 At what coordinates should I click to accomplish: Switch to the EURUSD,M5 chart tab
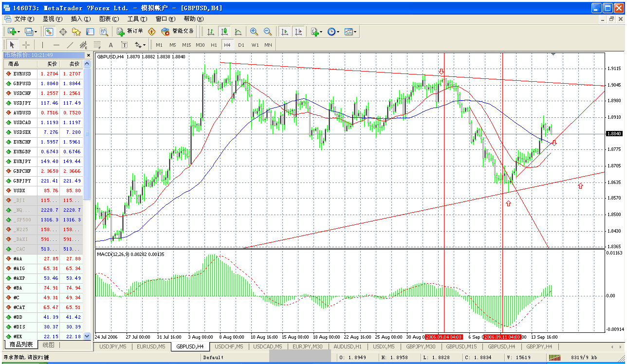pyautogui.click(x=150, y=347)
